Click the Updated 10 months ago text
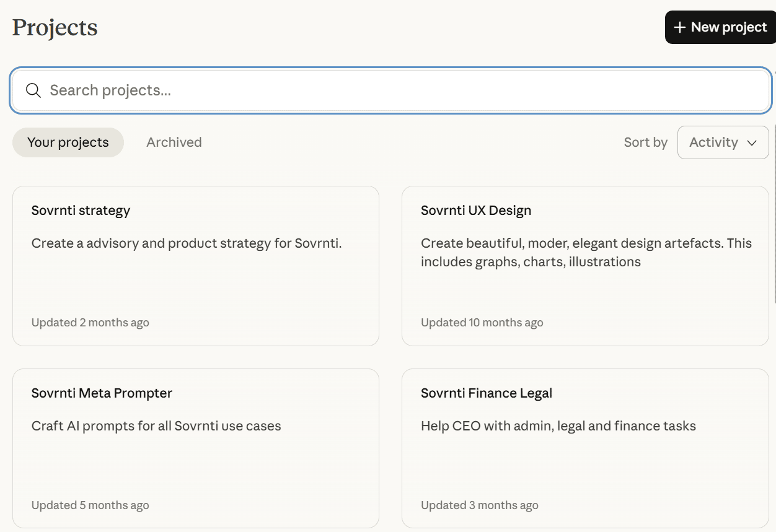This screenshot has height=532, width=776. coord(482,323)
